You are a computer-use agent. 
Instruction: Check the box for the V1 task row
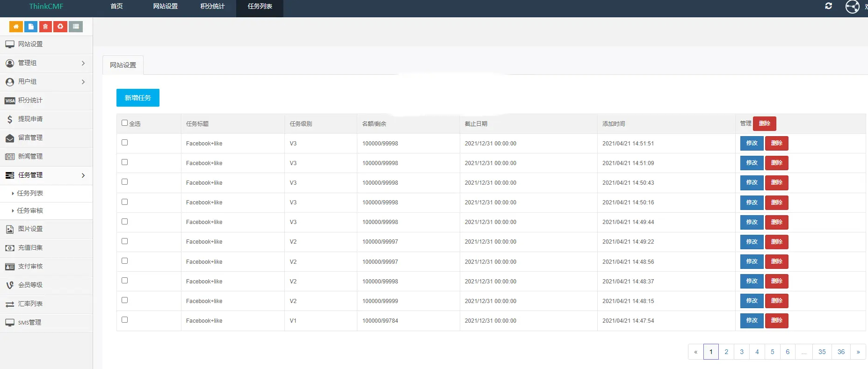124,320
